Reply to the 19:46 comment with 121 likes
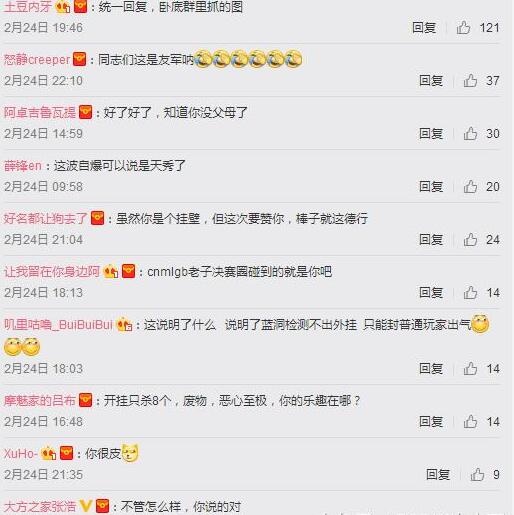514x515 pixels. point(424,27)
